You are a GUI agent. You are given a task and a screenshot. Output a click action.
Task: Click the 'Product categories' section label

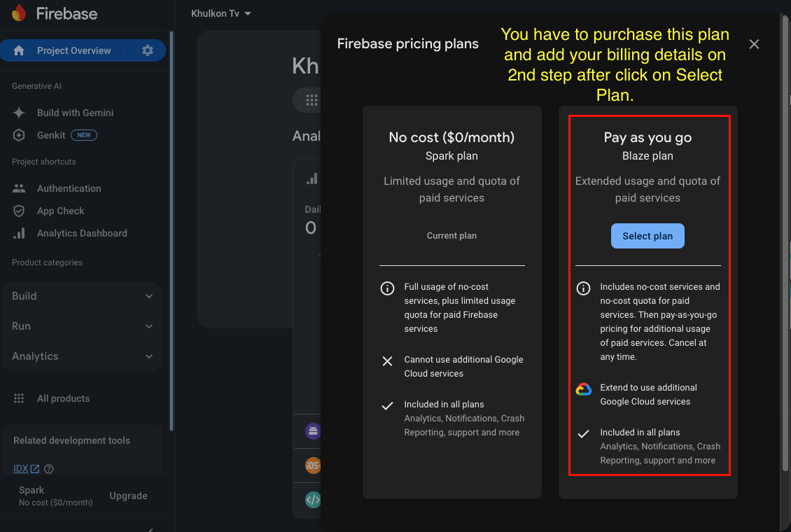(x=47, y=262)
